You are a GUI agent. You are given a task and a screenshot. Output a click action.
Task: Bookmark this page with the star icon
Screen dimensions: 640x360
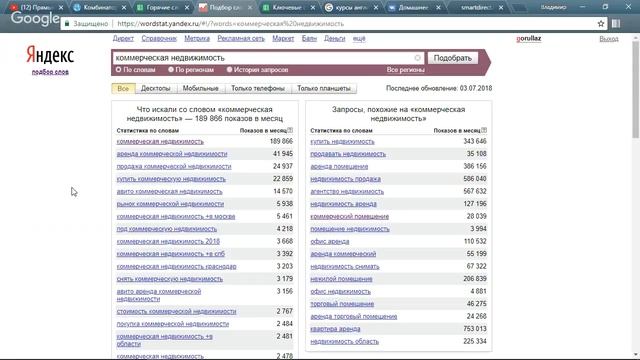(x=601, y=24)
